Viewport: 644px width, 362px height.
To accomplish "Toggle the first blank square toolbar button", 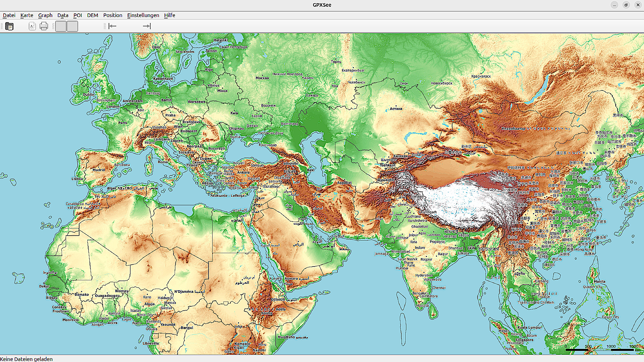I will point(61,26).
